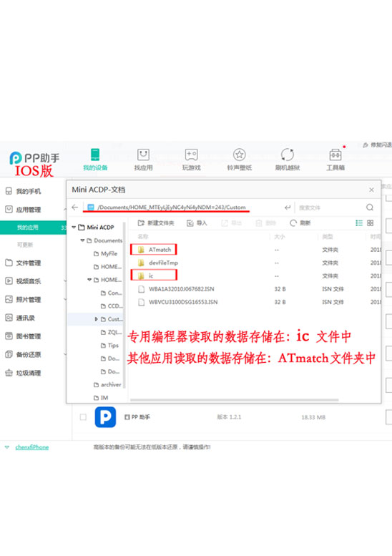Click the back arrow in file dialog
This screenshot has width=392, height=556.
75,208
